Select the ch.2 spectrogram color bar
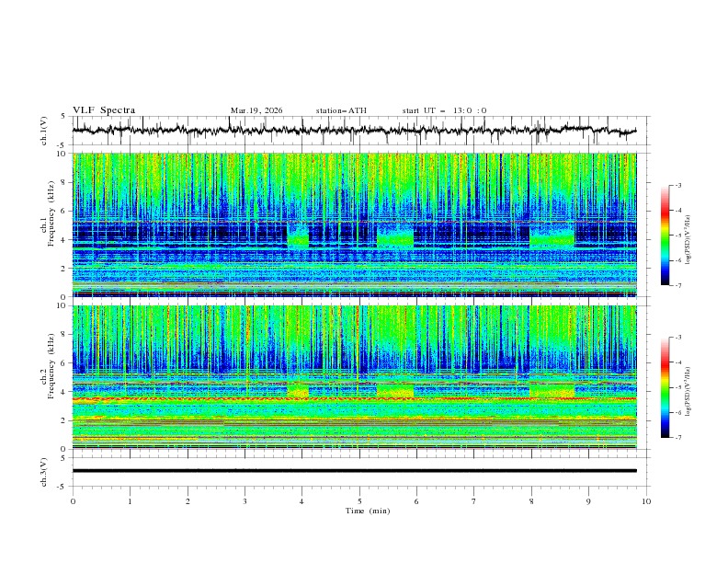The height and width of the screenshot is (563, 728). [665, 387]
